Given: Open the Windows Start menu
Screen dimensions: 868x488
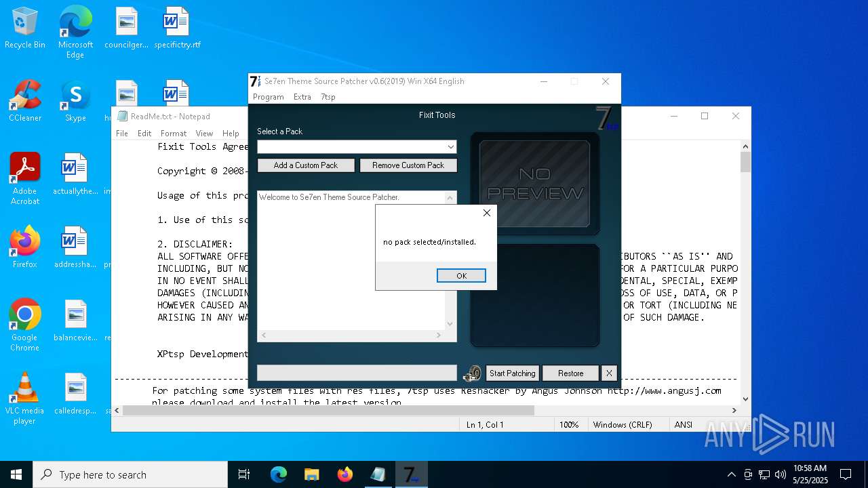Looking at the screenshot, I should click(x=16, y=474).
